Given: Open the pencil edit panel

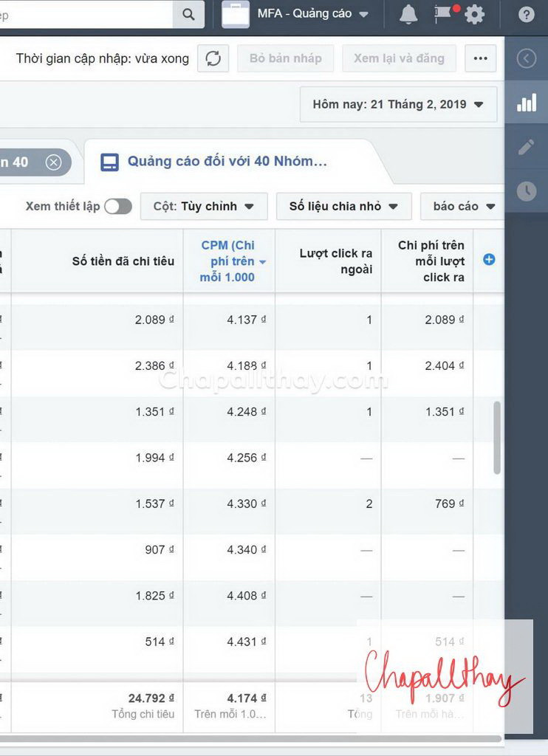Looking at the screenshot, I should pyautogui.click(x=526, y=147).
